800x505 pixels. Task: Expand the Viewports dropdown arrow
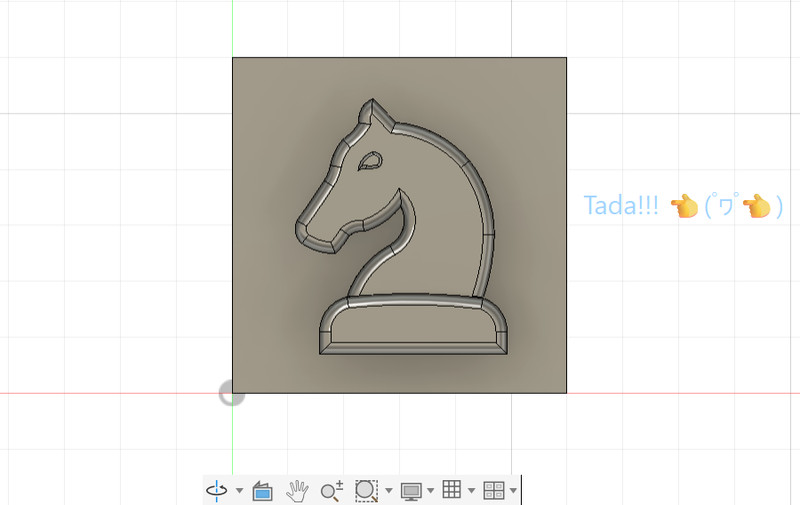coord(513,491)
